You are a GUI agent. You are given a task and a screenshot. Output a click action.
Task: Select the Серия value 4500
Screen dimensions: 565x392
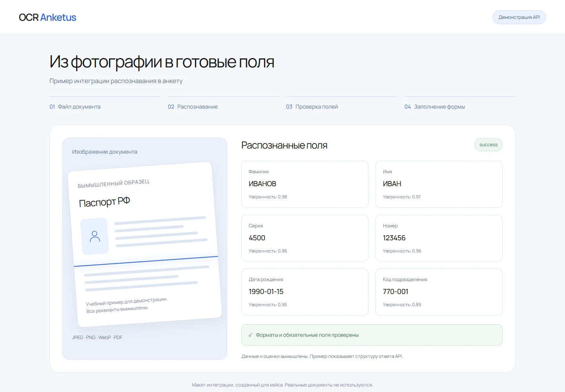[257, 238]
